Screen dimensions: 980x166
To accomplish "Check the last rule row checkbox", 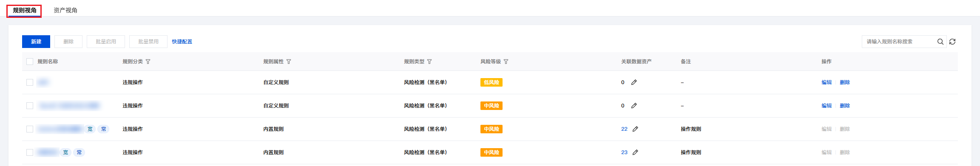I will (30, 152).
